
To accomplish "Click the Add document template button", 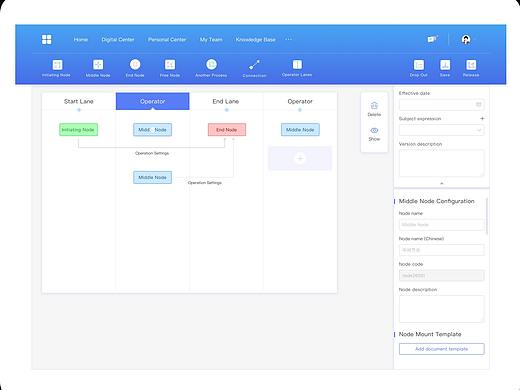I will [441, 349].
